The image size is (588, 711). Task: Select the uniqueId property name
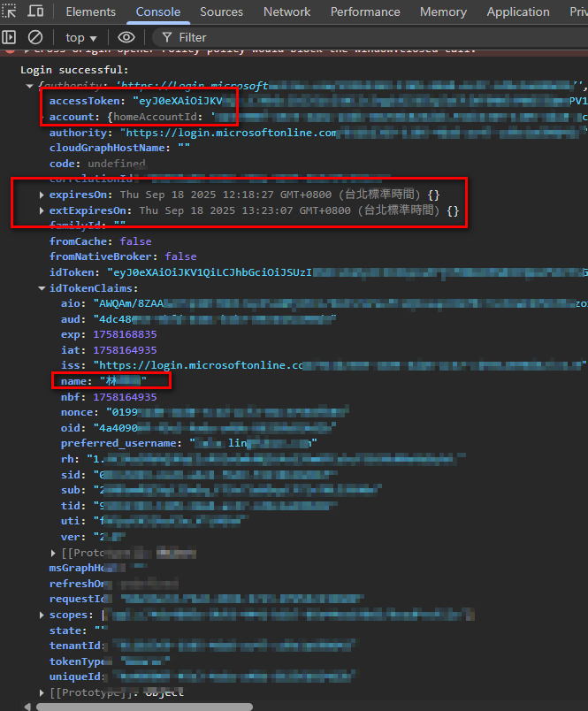(x=75, y=677)
